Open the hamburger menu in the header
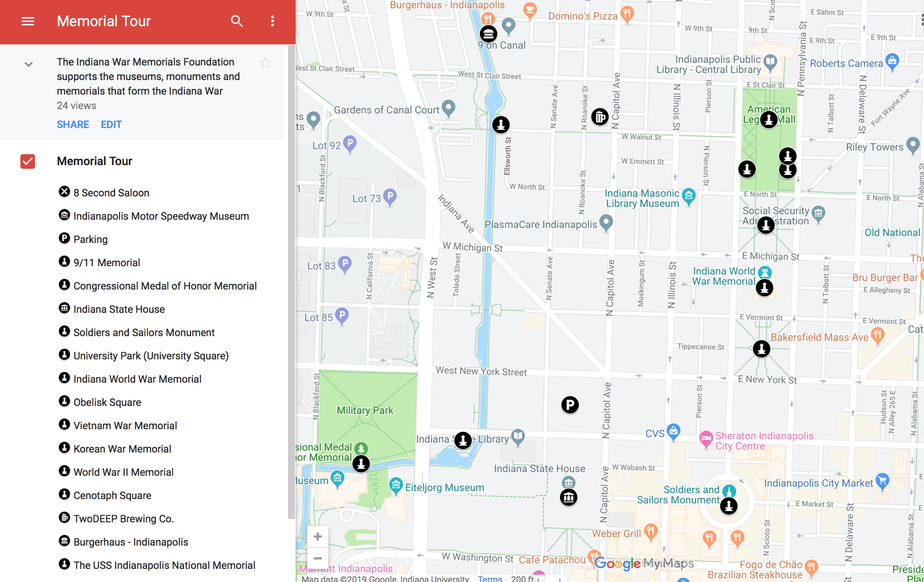The height and width of the screenshot is (582, 924). pos(28,21)
